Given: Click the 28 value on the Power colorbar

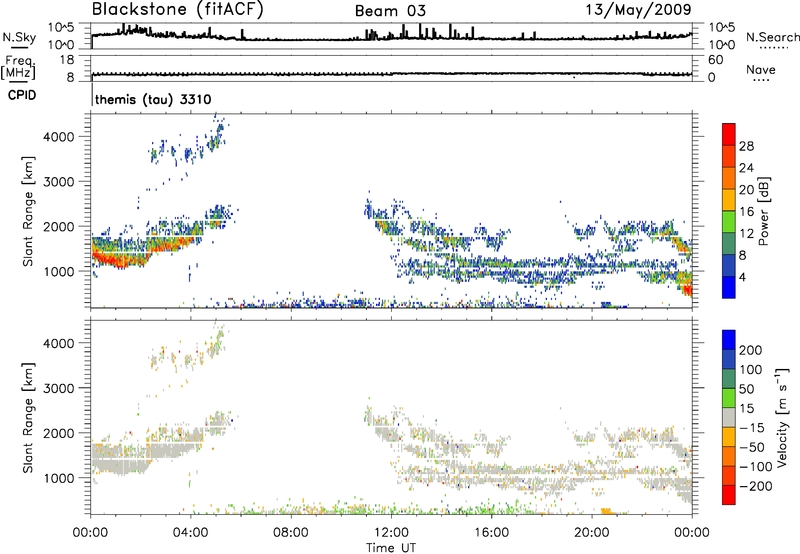Looking at the screenshot, I should coord(746,146).
